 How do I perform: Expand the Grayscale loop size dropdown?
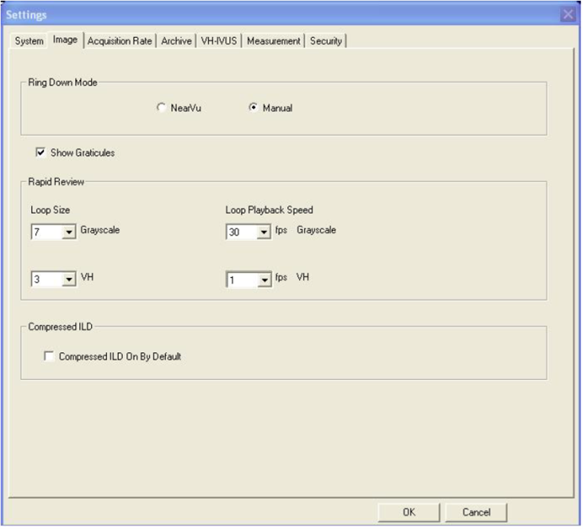coord(69,232)
